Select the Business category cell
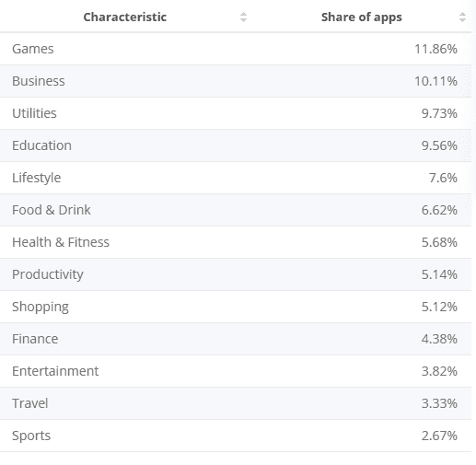This screenshot has width=476, height=465. click(39, 81)
